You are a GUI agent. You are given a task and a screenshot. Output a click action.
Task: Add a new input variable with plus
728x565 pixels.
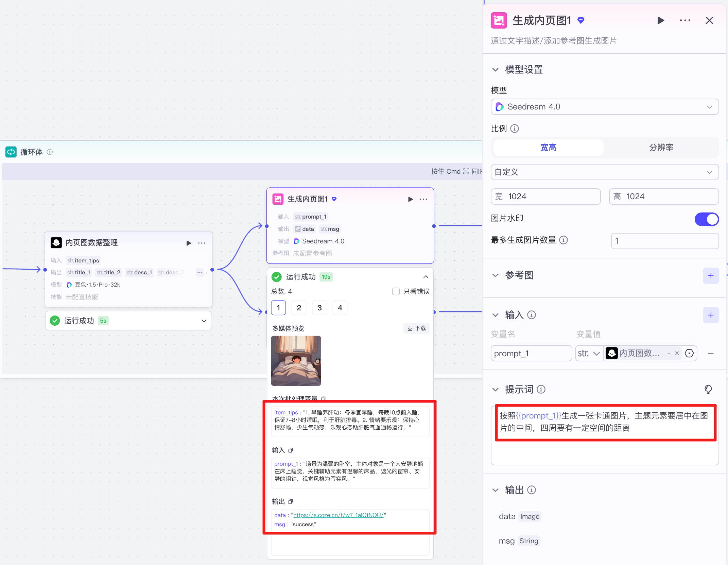coord(710,315)
